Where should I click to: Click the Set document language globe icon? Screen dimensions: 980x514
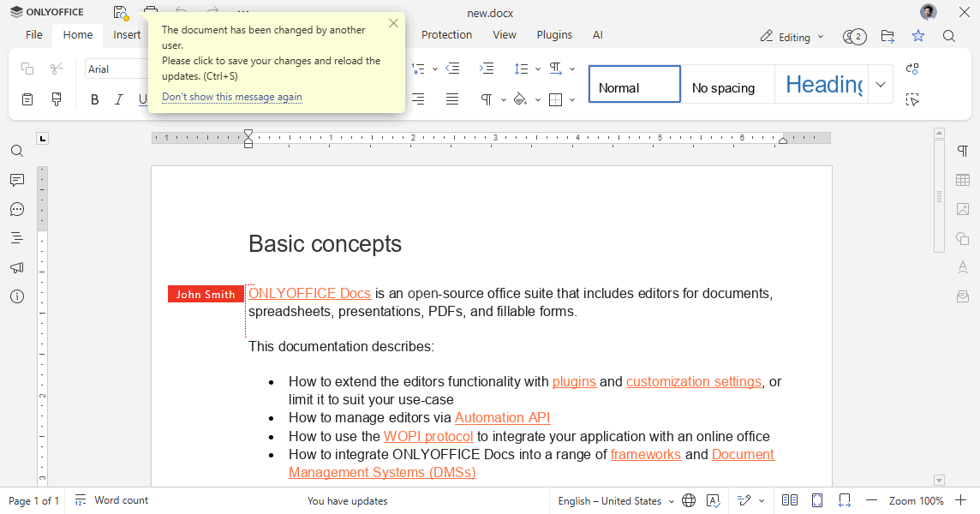pyautogui.click(x=689, y=500)
